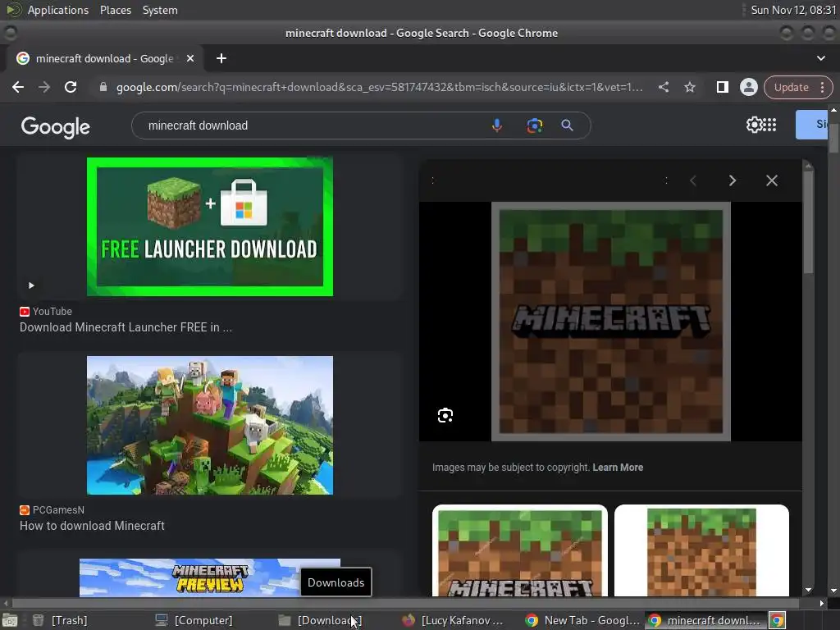Share this page via the share icon

pos(663,87)
